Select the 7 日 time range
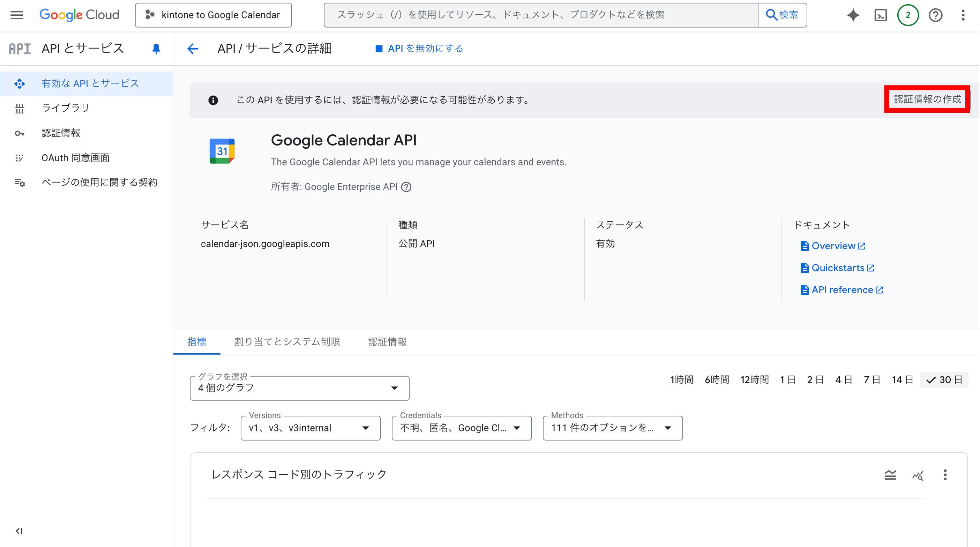 point(872,380)
